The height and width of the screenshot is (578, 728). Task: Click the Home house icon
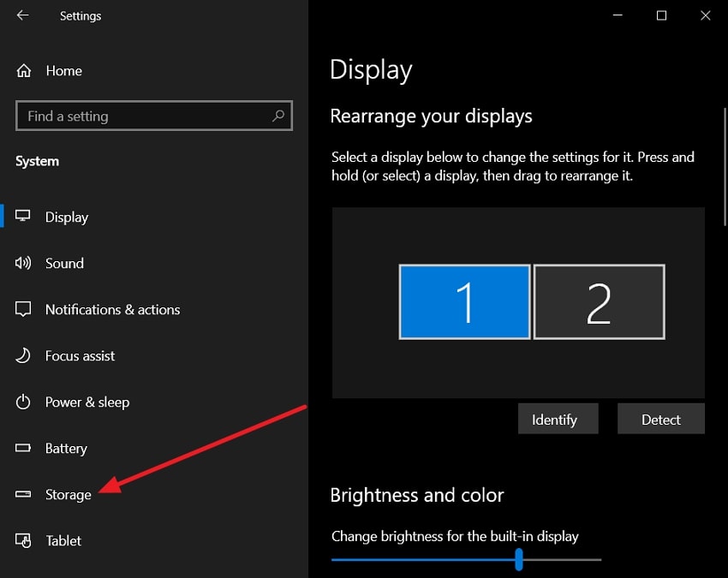(24, 70)
